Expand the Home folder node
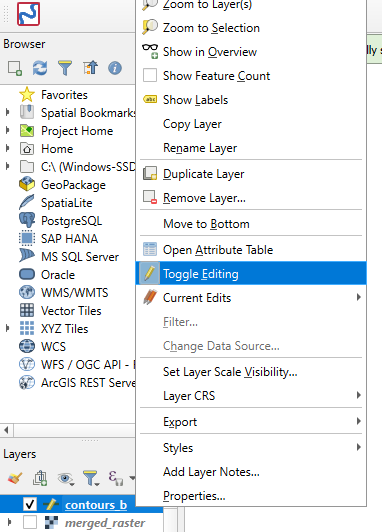This screenshot has height=532, width=382. pos(7,148)
